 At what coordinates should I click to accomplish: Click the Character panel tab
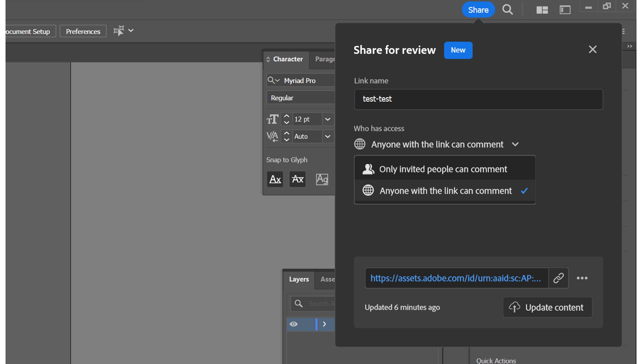[x=288, y=59]
